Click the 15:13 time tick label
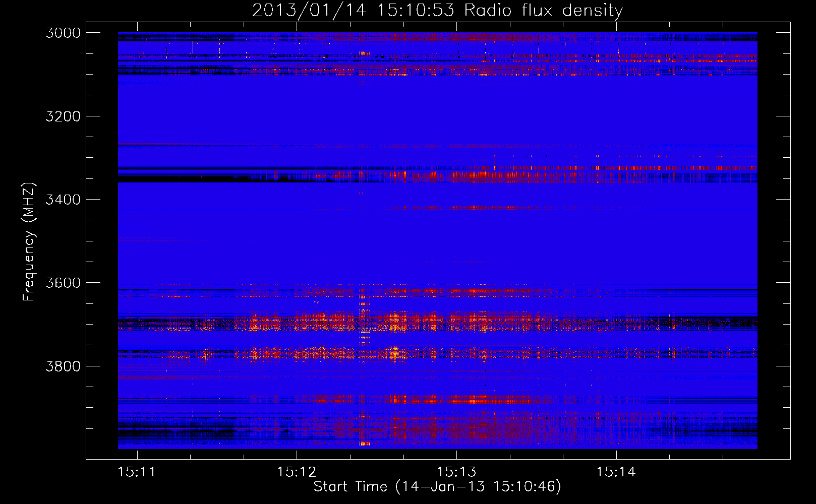This screenshot has width=816, height=504. point(456,472)
